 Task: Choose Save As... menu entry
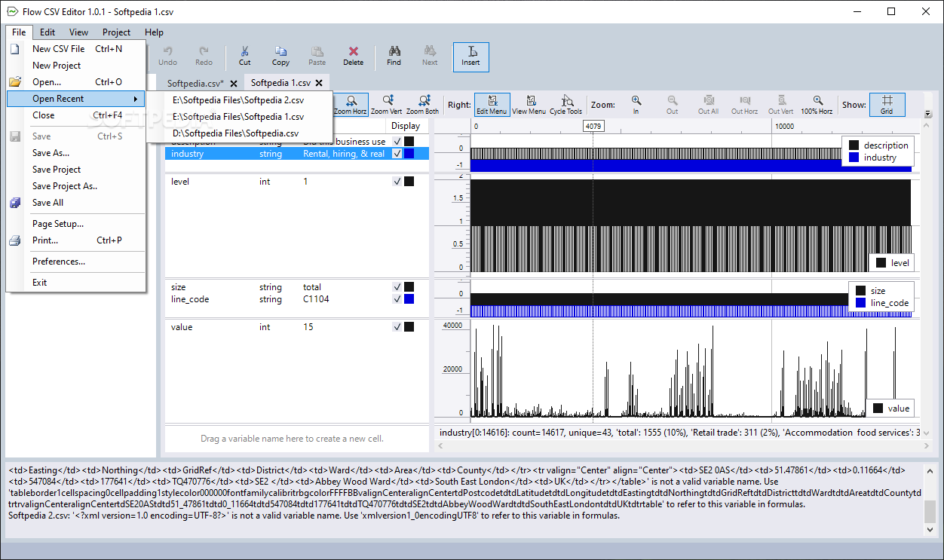[75, 153]
